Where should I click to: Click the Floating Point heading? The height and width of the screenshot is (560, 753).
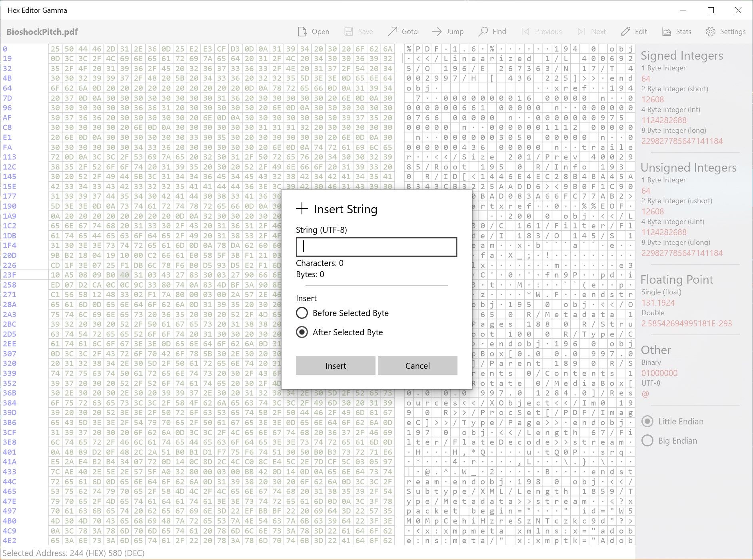click(677, 280)
